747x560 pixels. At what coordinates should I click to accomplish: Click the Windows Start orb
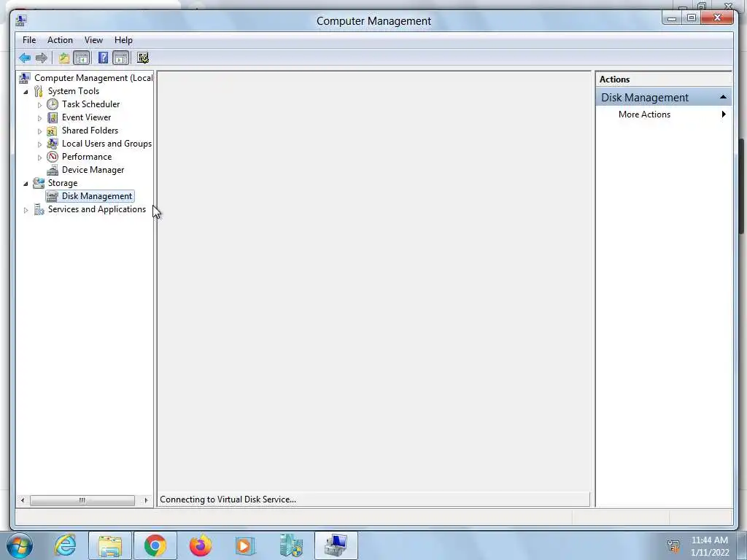click(x=20, y=545)
